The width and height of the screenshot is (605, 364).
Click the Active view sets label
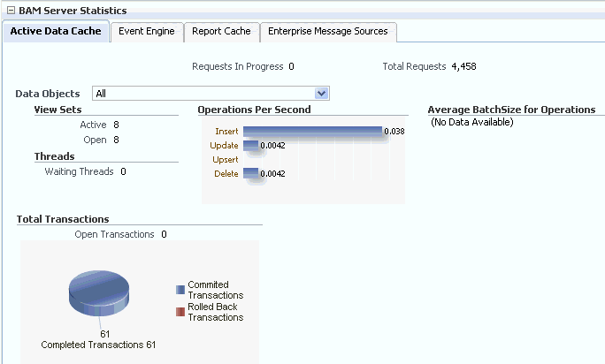93,125
